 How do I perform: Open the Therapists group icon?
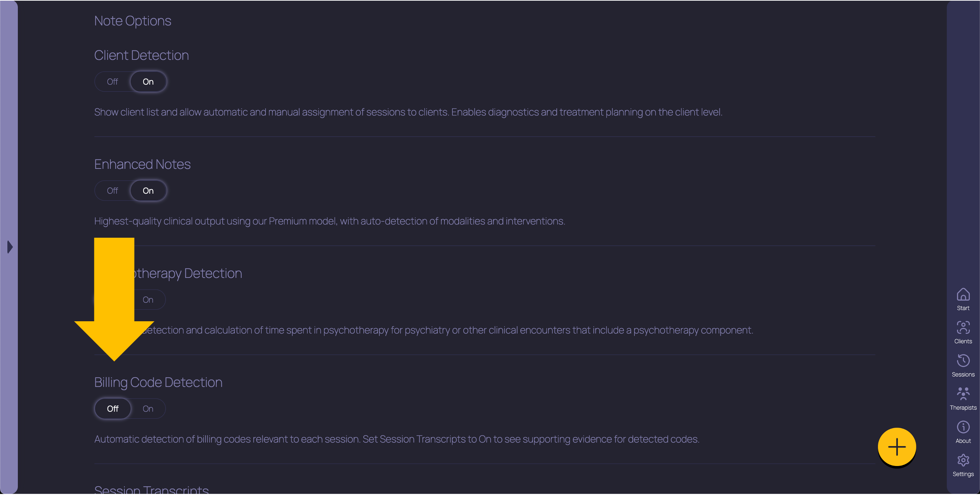963,394
